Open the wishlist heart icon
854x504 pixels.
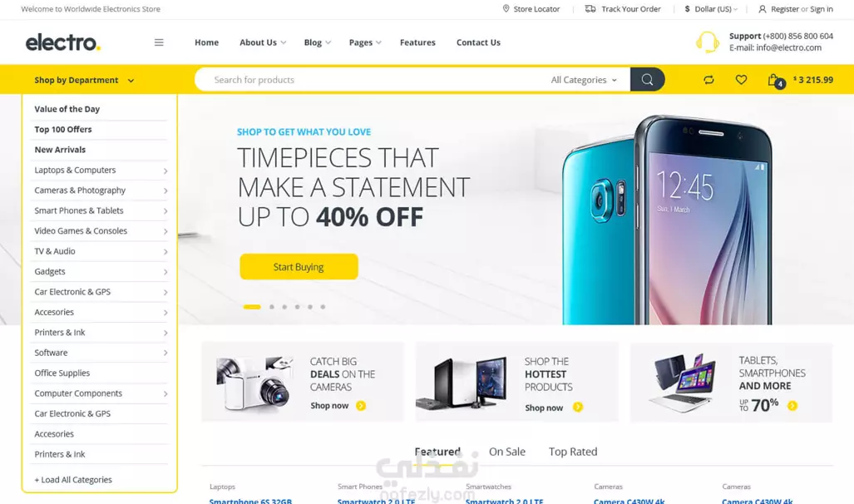point(741,80)
